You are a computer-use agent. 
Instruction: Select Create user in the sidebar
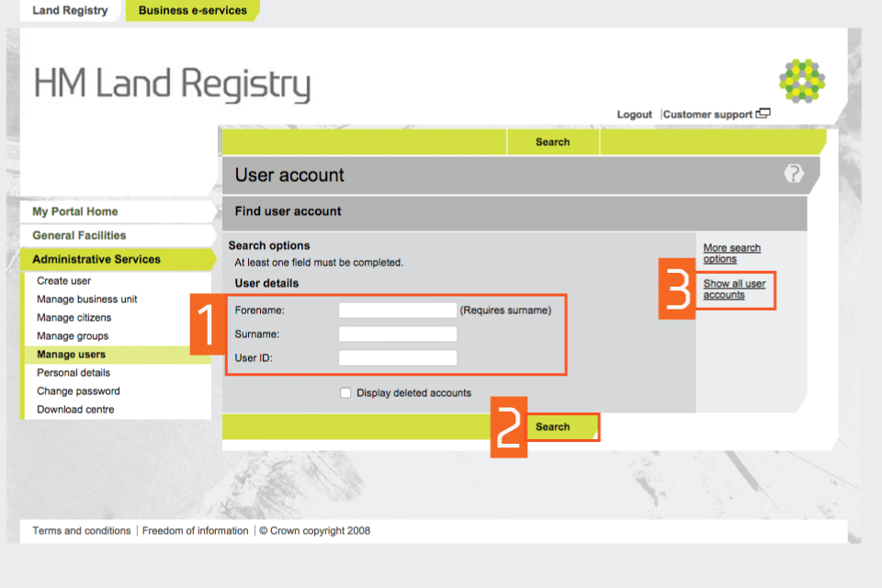[x=64, y=281]
